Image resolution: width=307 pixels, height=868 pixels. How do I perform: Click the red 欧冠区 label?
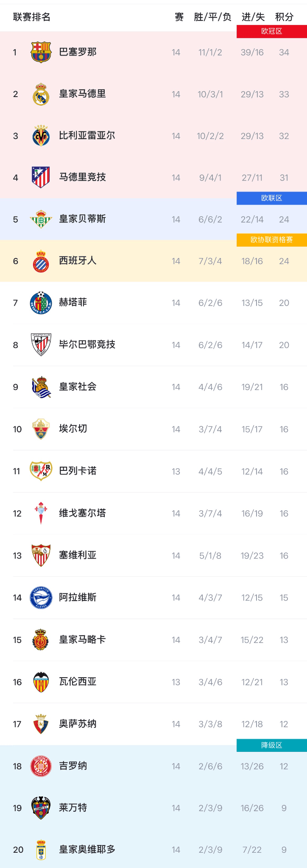[x=272, y=31]
